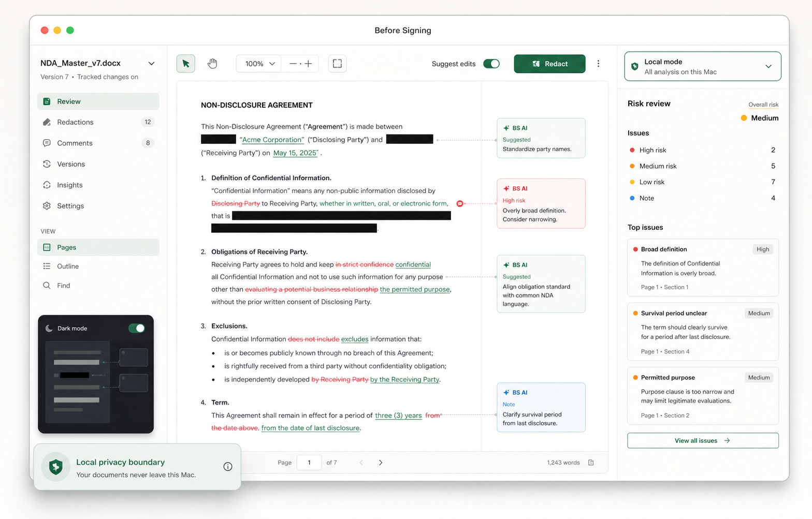Click the Comments count badge 8
The image size is (812, 519).
[148, 143]
